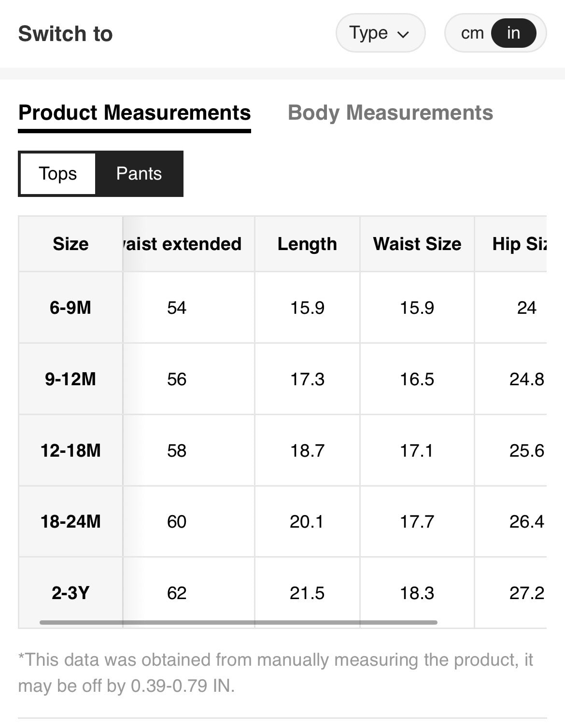Screen dimensions: 565x728
Task: Click the Length column header
Action: click(307, 244)
